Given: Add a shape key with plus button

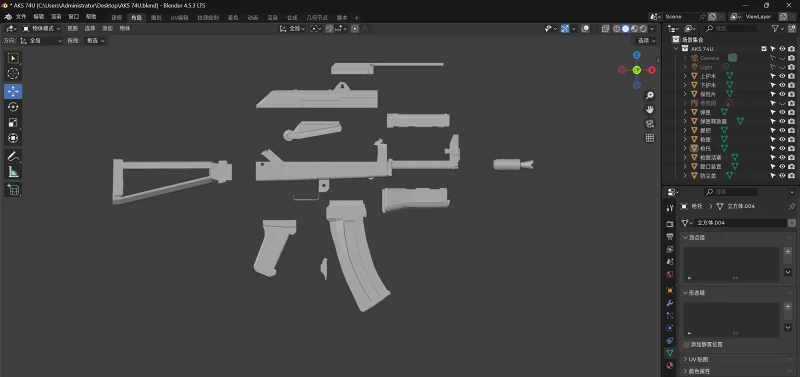Looking at the screenshot, I should coord(788,307).
